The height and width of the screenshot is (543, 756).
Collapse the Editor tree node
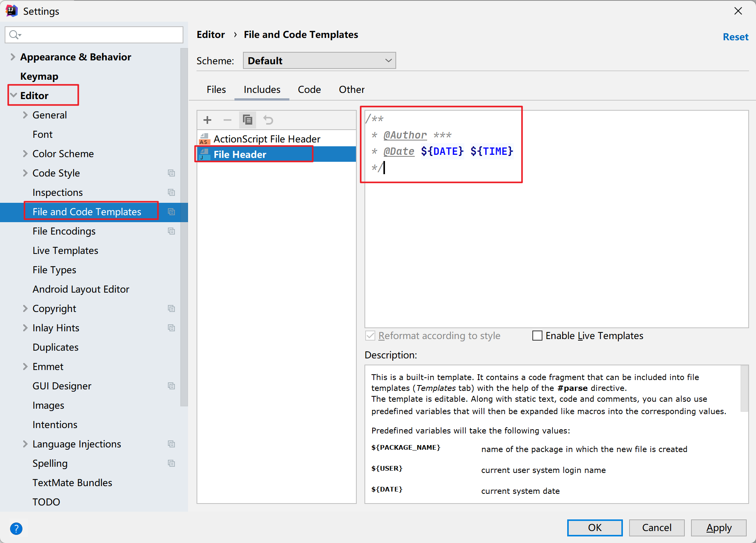pos(14,96)
